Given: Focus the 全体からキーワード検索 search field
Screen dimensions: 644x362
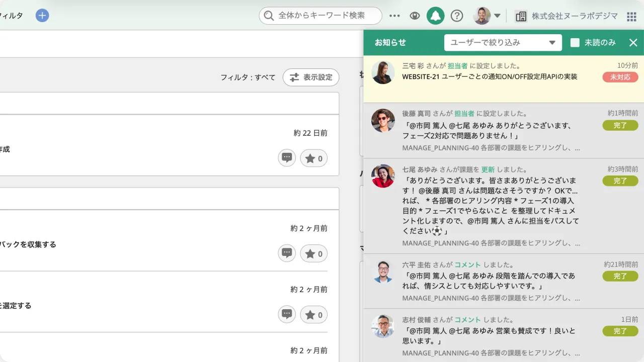Looking at the screenshot, I should (x=320, y=16).
